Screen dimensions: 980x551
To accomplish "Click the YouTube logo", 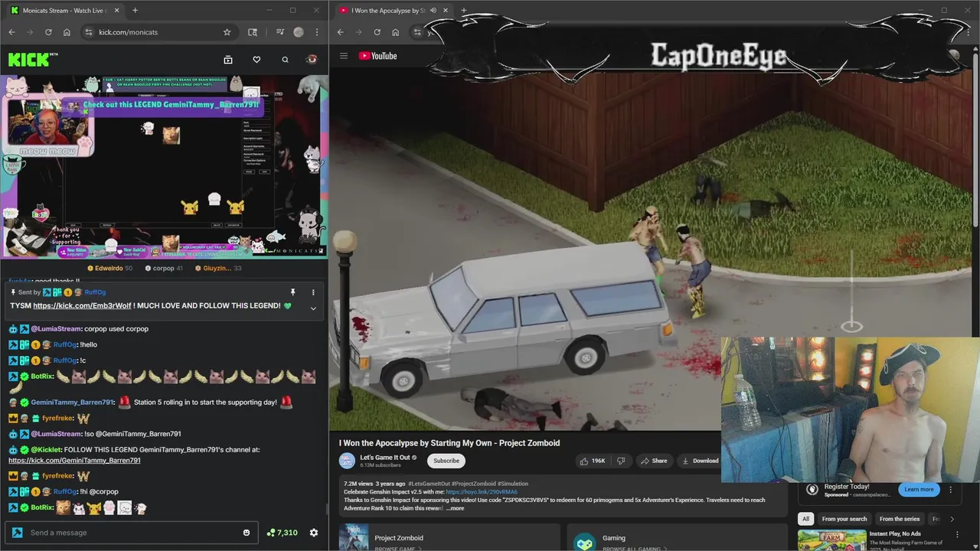I will pyautogui.click(x=377, y=56).
